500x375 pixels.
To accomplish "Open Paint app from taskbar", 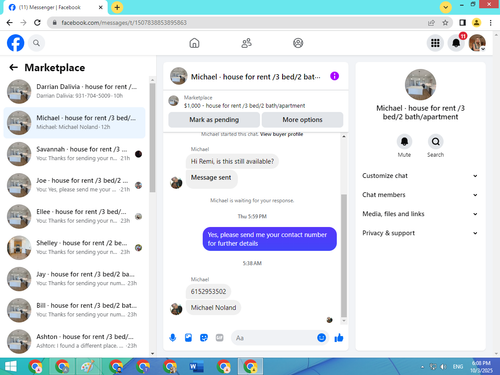I will (88, 367).
